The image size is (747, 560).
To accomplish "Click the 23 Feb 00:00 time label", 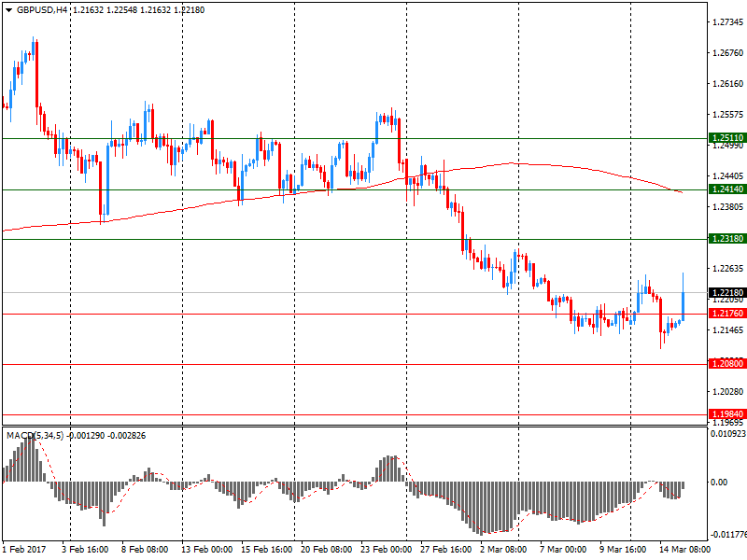I will 385,550.
